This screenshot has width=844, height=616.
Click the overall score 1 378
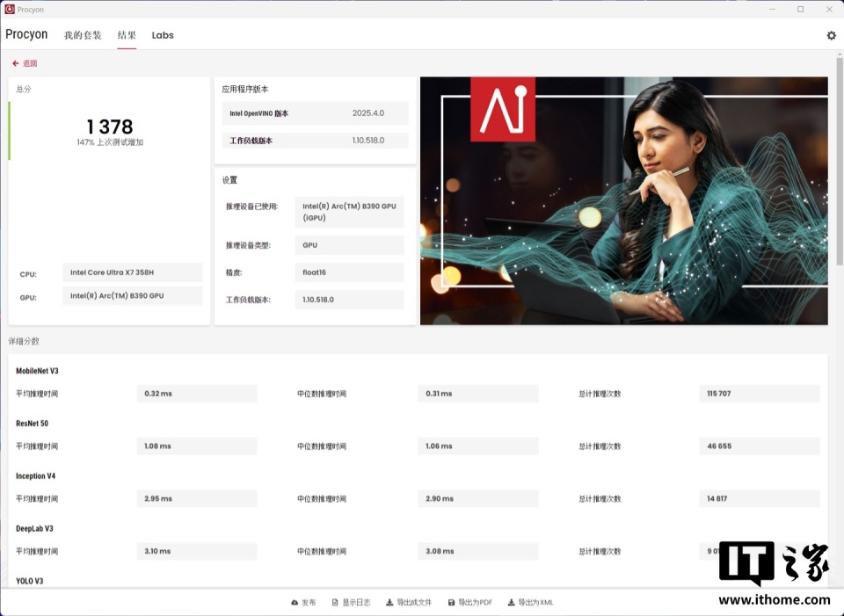click(x=110, y=127)
